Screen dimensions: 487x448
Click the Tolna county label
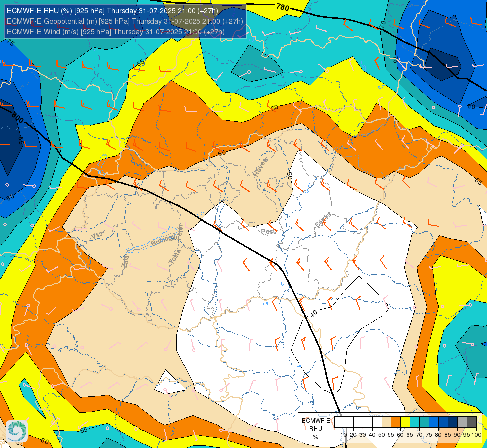click(x=175, y=257)
